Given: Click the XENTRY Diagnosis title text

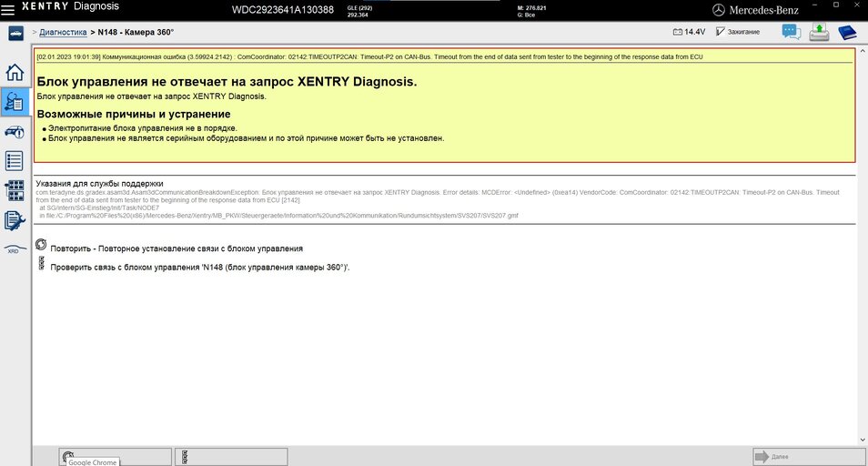Looking at the screenshot, I should pos(70,6).
